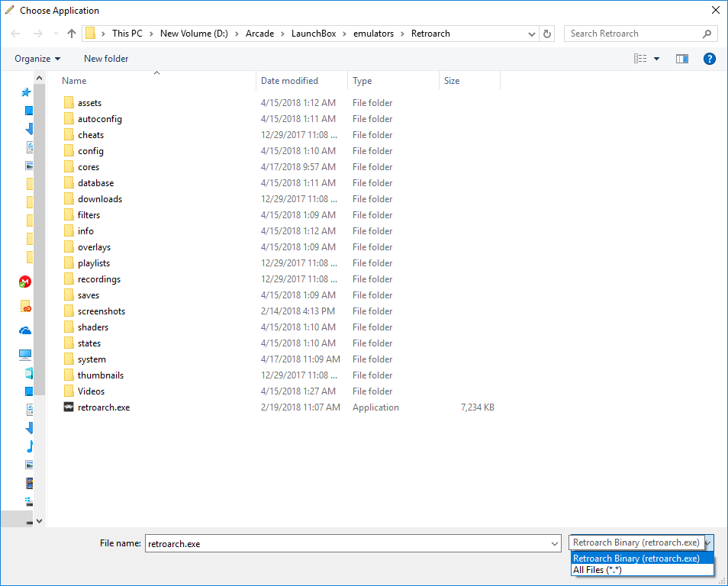Open OneDrive cloud icon in sidebar
728x586 pixels.
point(25,330)
